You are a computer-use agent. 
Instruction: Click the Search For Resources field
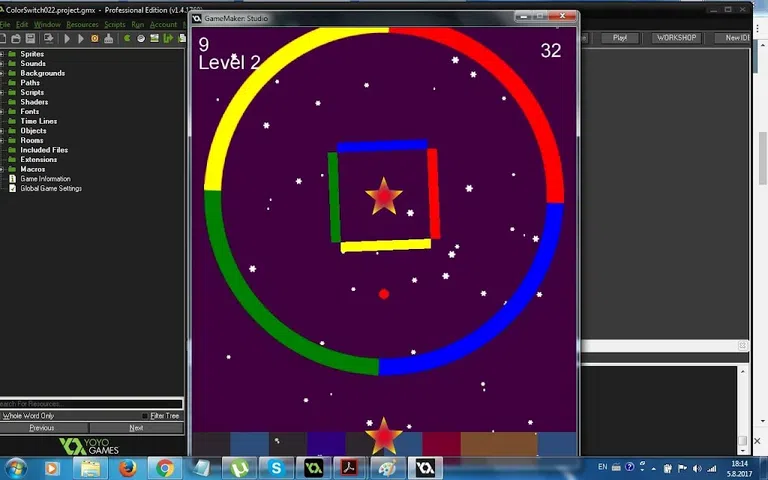point(90,404)
